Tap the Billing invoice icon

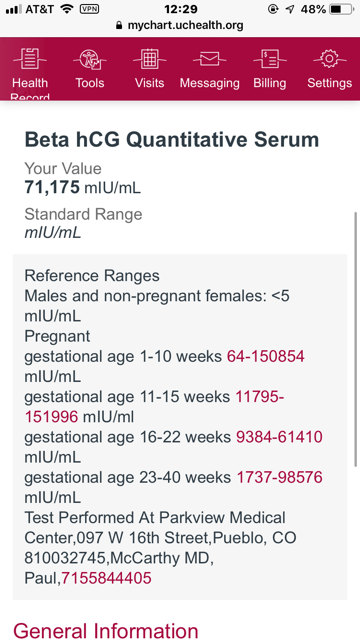[270, 59]
